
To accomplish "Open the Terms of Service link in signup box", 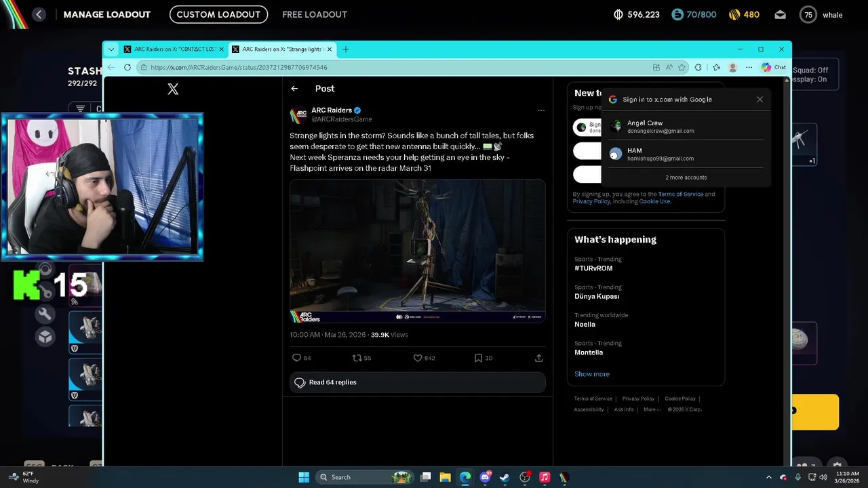I will (x=680, y=194).
